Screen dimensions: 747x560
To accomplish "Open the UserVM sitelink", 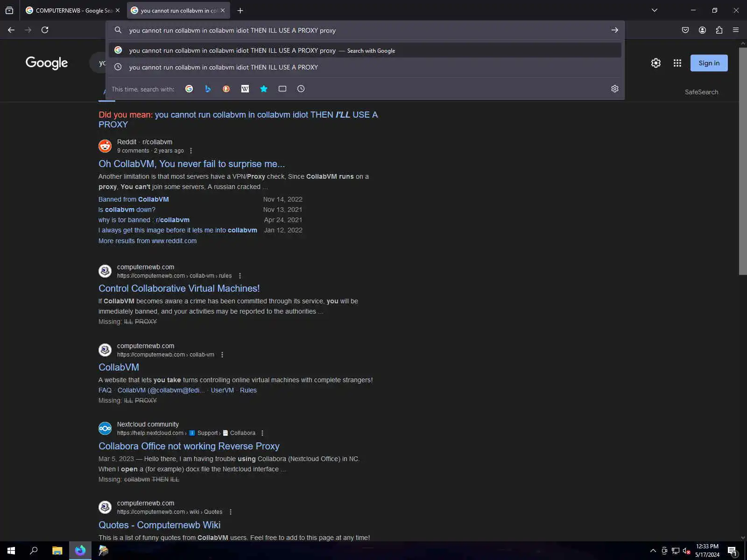I will (222, 390).
